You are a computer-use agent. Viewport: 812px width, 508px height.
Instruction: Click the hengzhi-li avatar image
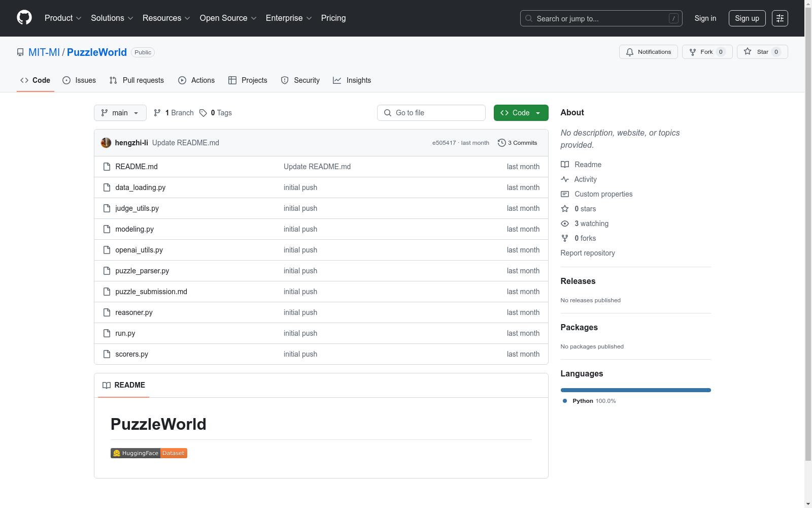[106, 143]
